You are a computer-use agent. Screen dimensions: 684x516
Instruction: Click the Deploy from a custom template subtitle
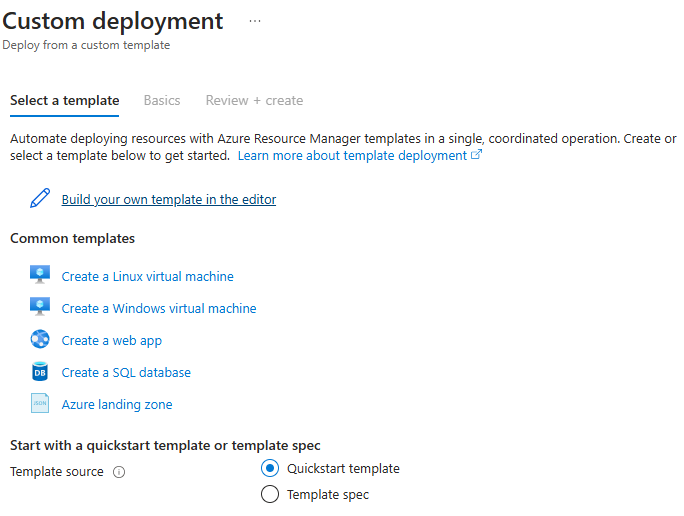86,45
